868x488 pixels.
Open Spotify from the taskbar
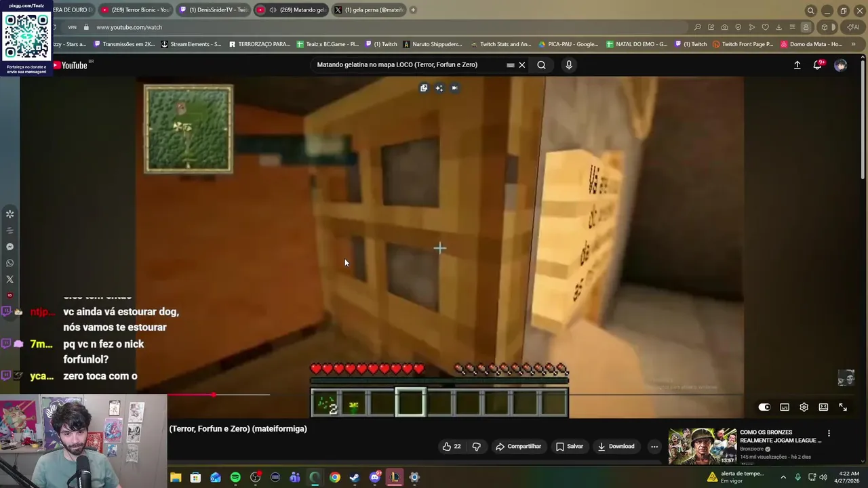pos(235,477)
